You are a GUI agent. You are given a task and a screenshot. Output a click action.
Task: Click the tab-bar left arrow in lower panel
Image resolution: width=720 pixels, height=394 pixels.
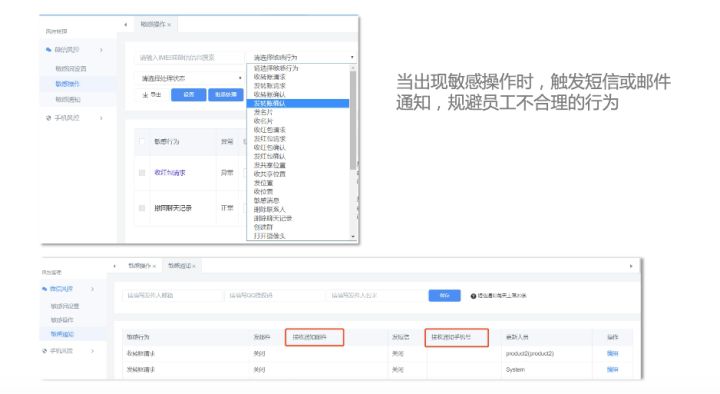tap(115, 266)
